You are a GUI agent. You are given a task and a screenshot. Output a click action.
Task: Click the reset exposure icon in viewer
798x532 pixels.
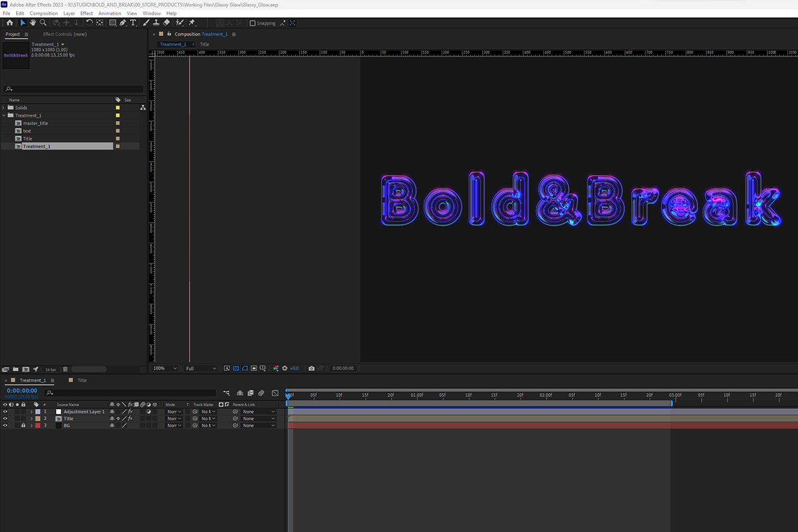[285, 368]
